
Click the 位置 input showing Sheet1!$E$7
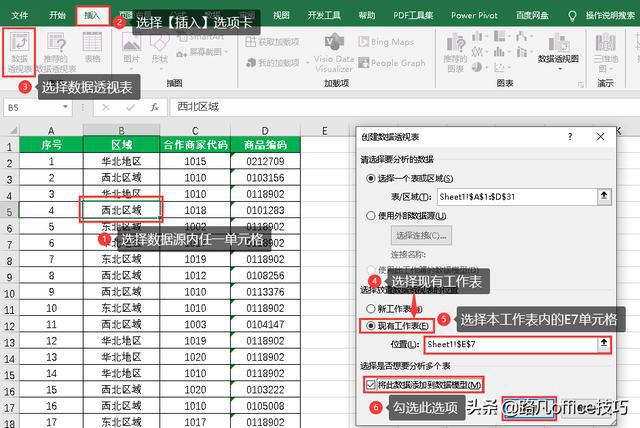point(511,344)
